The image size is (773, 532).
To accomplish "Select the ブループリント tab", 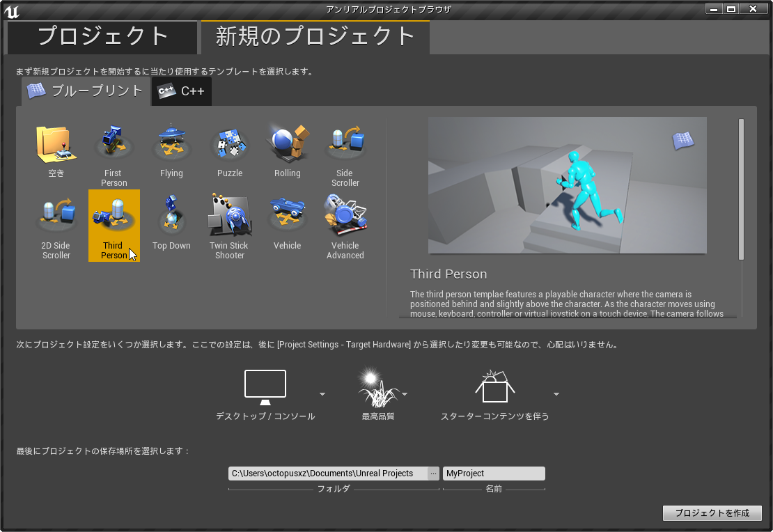I will point(86,91).
